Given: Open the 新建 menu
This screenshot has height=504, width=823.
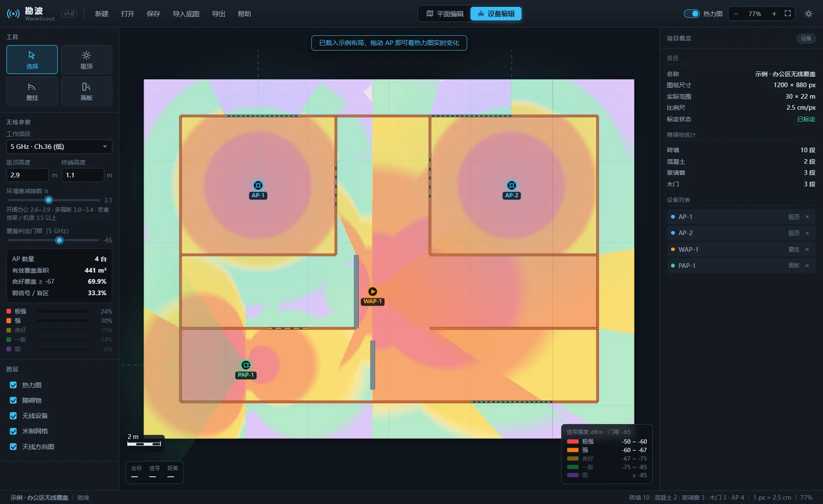Looking at the screenshot, I should tap(102, 14).
